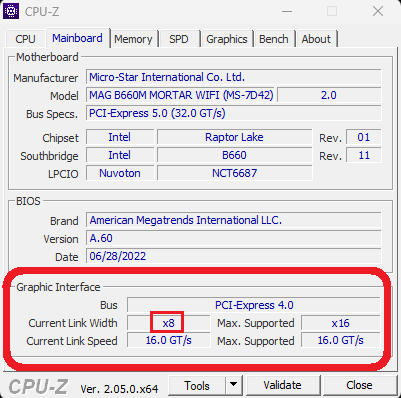Minimize the CPU-Z window
This screenshot has height=398, width=401.
point(287,11)
